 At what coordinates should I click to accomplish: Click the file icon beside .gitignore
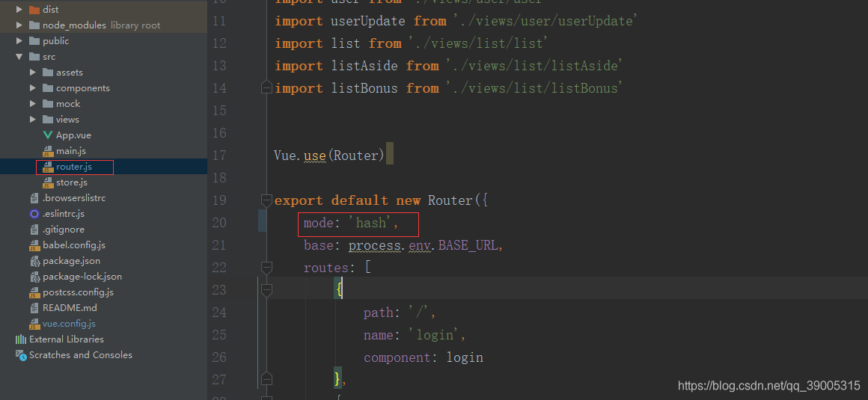point(34,229)
